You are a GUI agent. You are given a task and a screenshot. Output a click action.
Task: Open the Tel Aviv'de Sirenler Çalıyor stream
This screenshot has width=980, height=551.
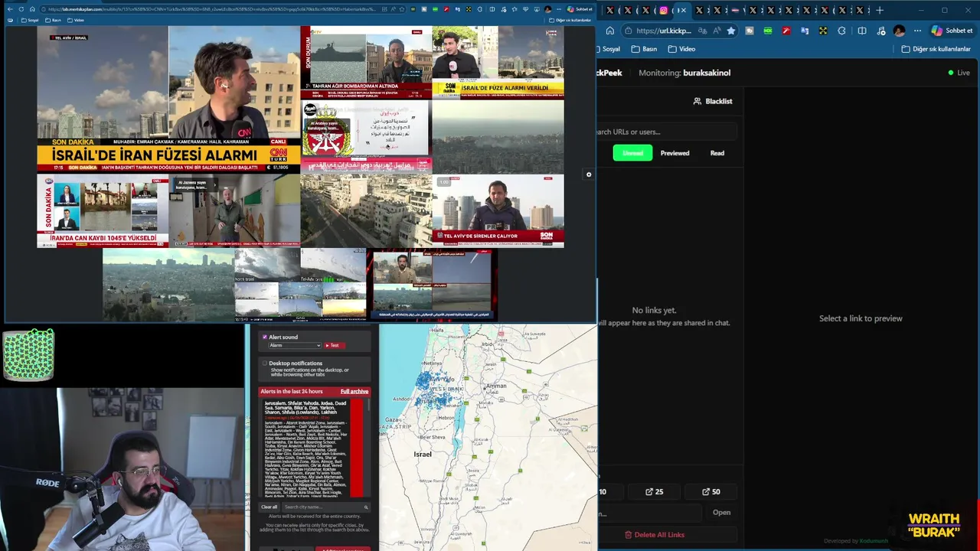pyautogui.click(x=498, y=211)
